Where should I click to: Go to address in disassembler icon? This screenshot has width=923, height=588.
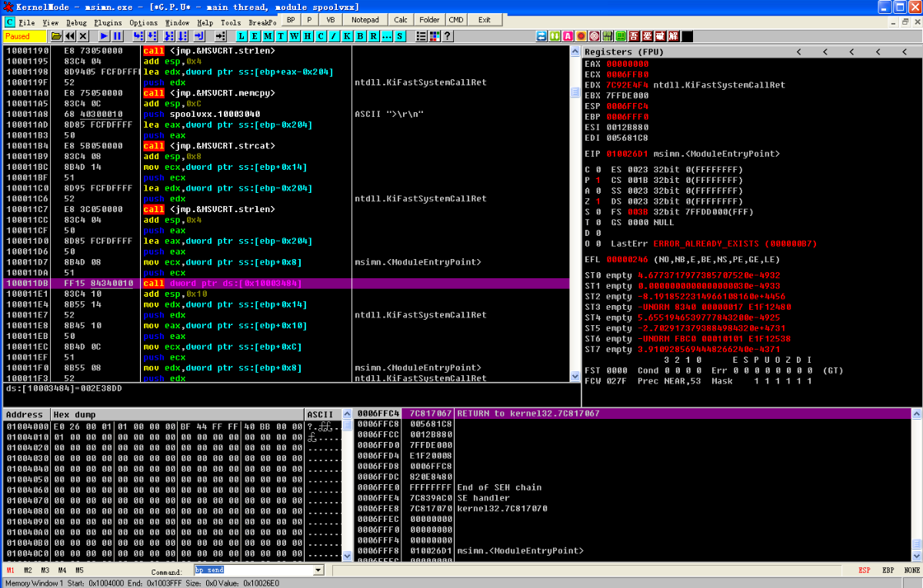coord(221,36)
